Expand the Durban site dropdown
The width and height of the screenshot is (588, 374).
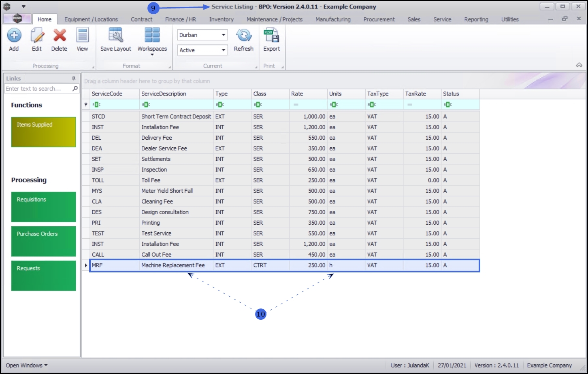223,35
